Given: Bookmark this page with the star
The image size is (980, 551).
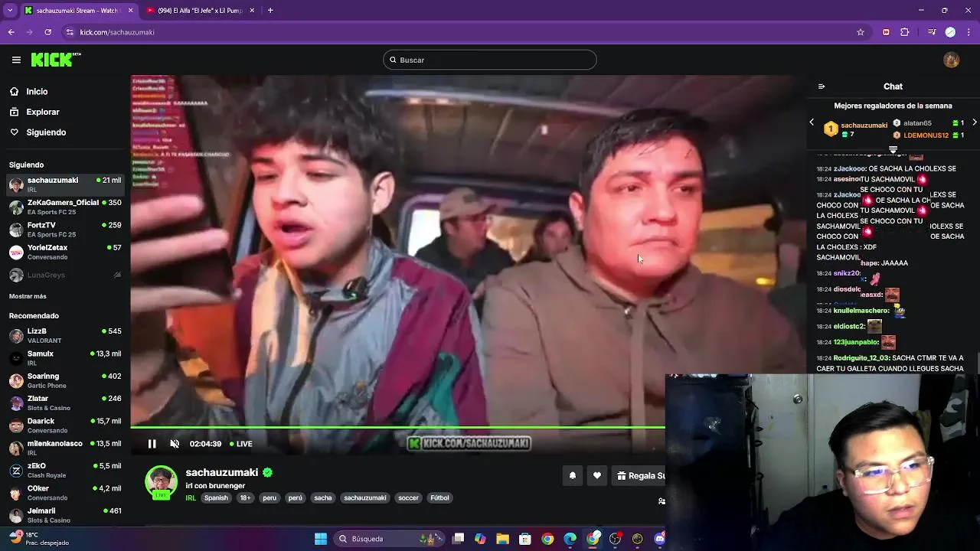Looking at the screenshot, I should point(861,32).
